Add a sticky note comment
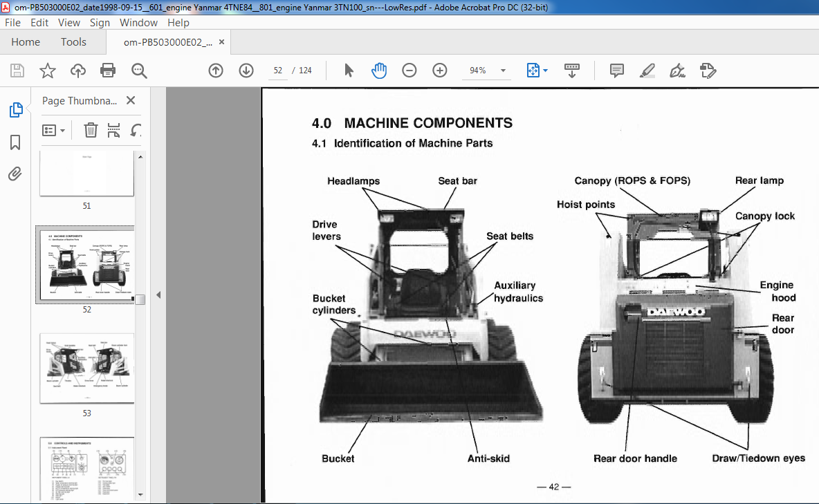Screen dimensions: 819x504 [617, 71]
